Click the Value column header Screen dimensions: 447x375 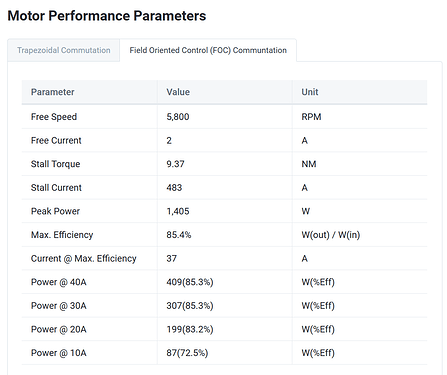(178, 92)
